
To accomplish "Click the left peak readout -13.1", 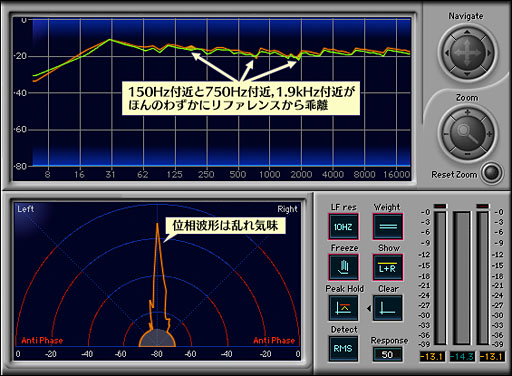I will point(432,357).
